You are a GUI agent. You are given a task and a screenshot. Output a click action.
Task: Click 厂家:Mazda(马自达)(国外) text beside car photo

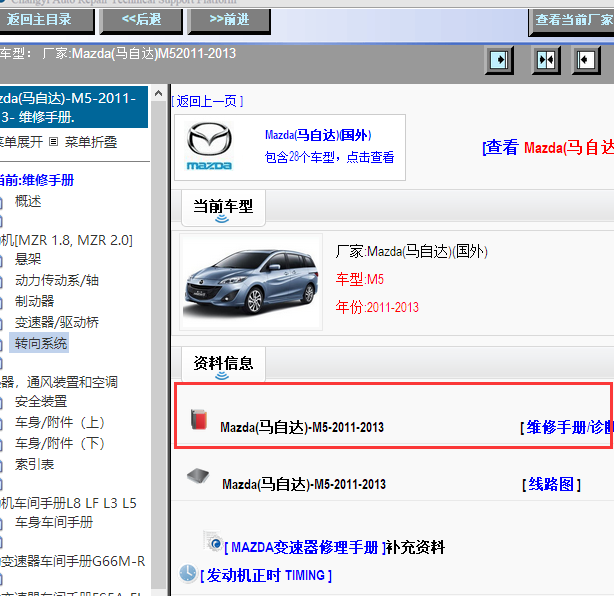coord(412,251)
